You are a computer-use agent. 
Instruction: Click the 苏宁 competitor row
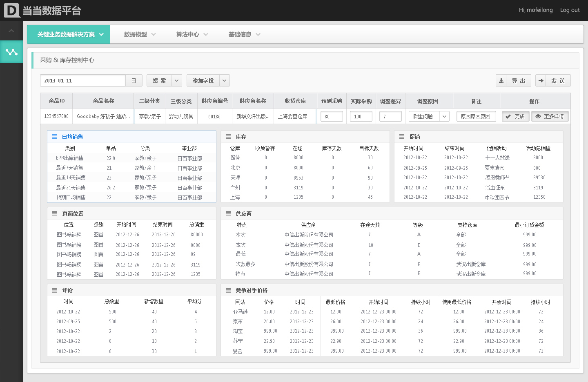pyautogui.click(x=392, y=341)
